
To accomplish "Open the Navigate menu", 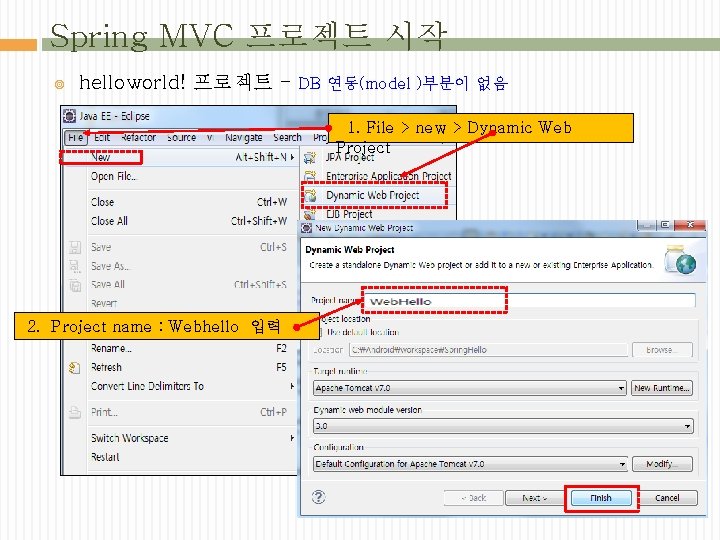I will coord(244,137).
